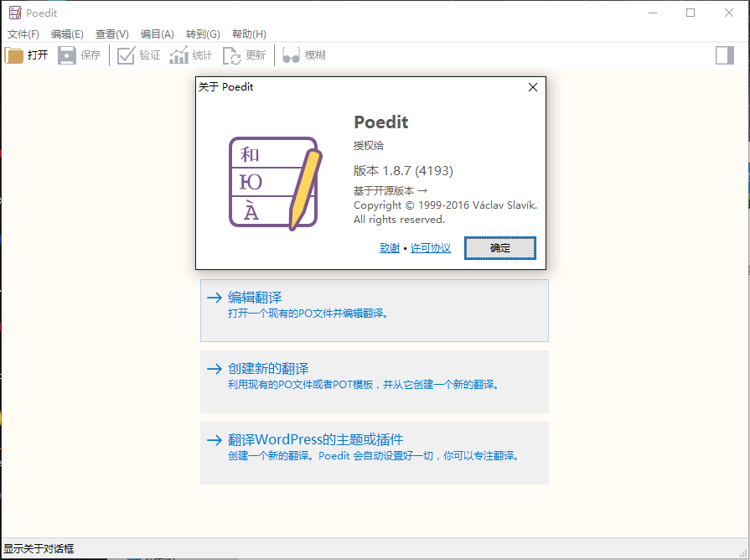
Task: Open the 许可协议 license link
Action: click(431, 248)
